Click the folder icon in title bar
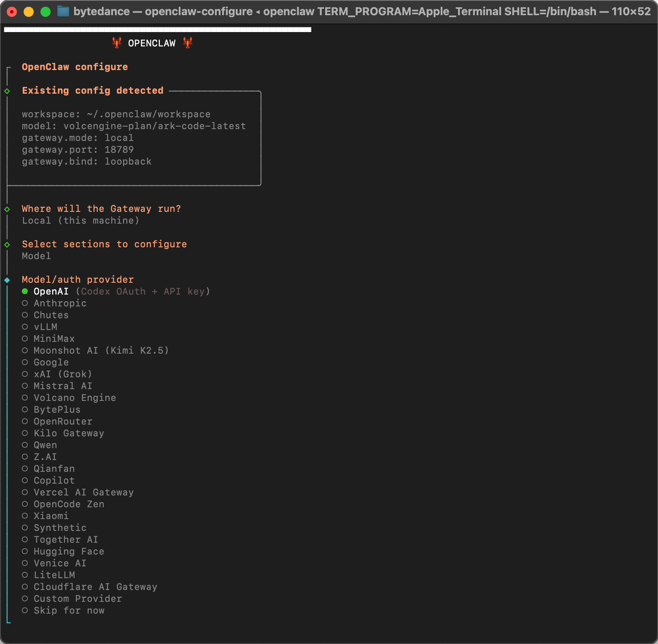 [63, 11]
